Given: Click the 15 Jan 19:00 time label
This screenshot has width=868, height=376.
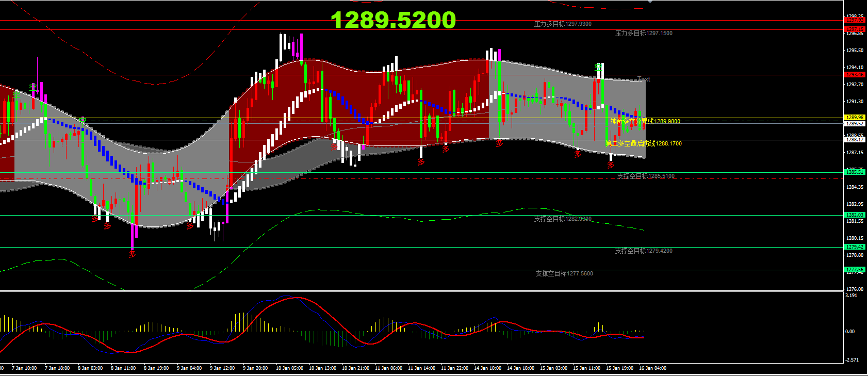Looking at the screenshot, I should [619, 368].
